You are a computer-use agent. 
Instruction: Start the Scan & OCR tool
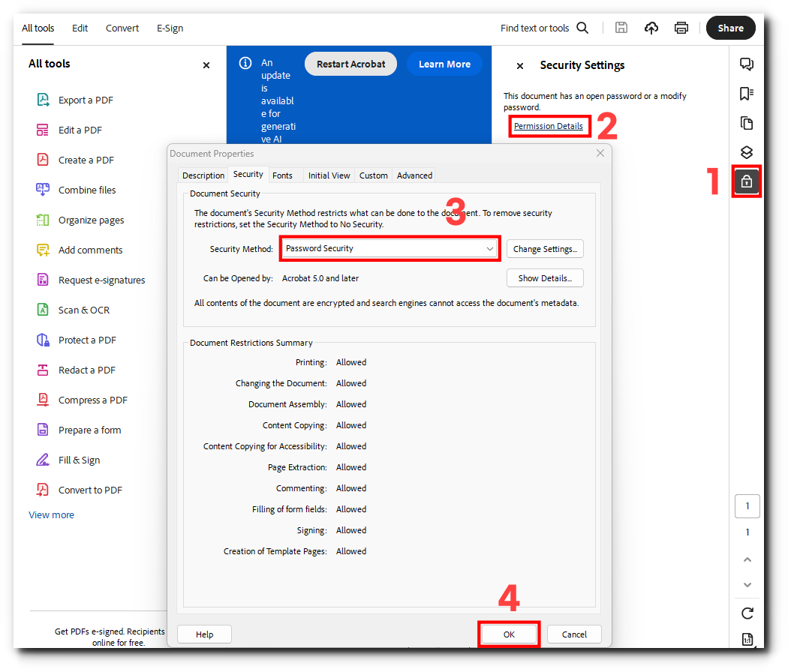[73, 310]
